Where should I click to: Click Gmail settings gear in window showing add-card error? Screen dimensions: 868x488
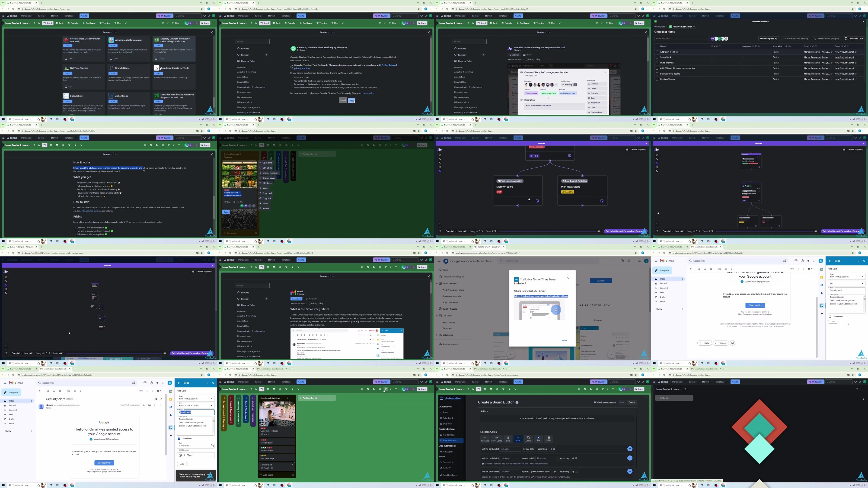pyautogui.click(x=151, y=383)
